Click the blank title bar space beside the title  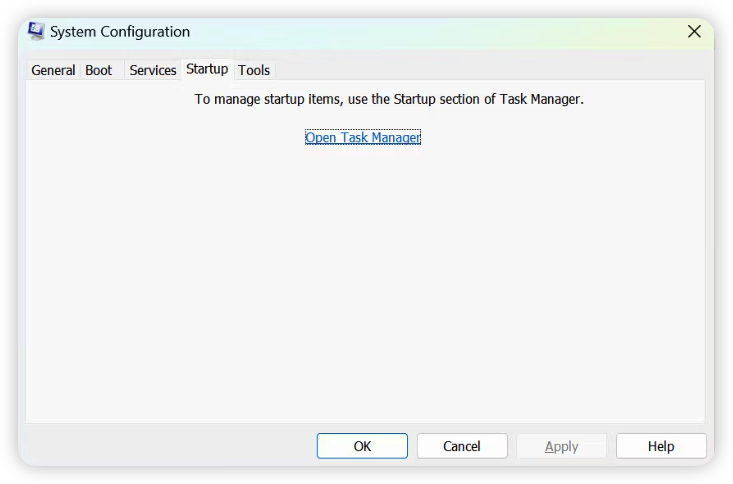[435, 31]
